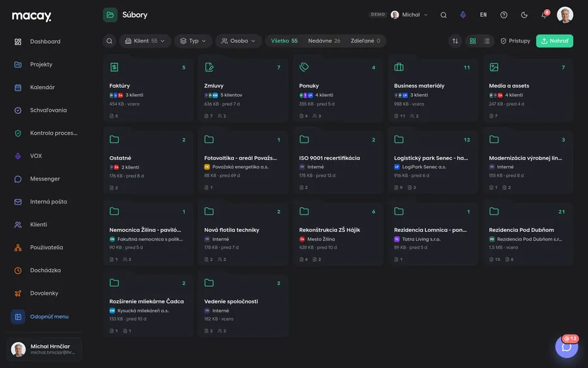Click the sort order arrows icon
The image size is (588, 368).
point(455,41)
